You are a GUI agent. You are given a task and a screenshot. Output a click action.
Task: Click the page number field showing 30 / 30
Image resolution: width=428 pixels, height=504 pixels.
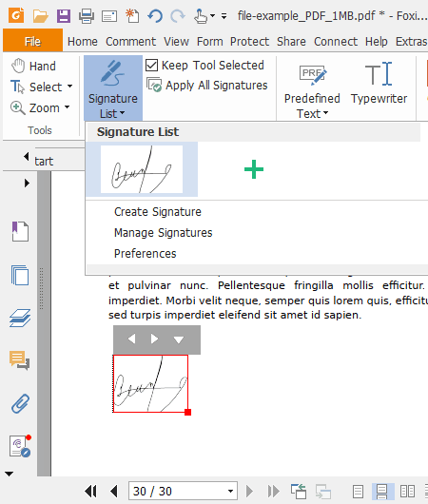183,491
